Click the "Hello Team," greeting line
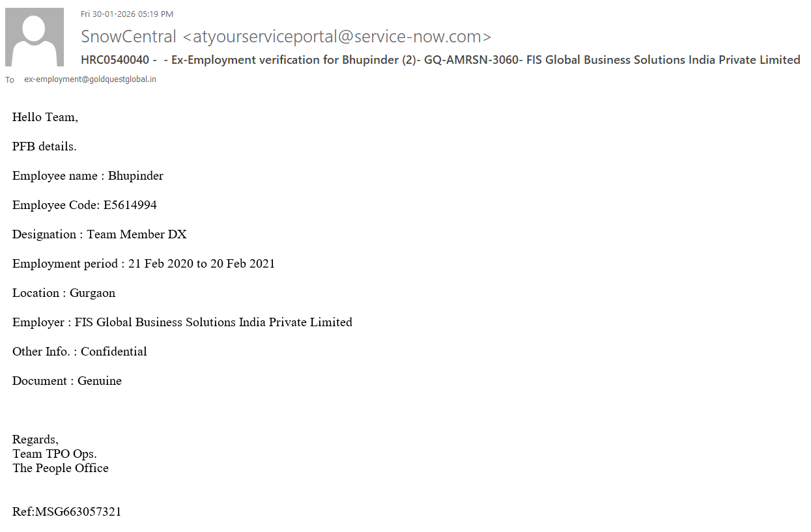Screen dimensions: 811x532 45,117
